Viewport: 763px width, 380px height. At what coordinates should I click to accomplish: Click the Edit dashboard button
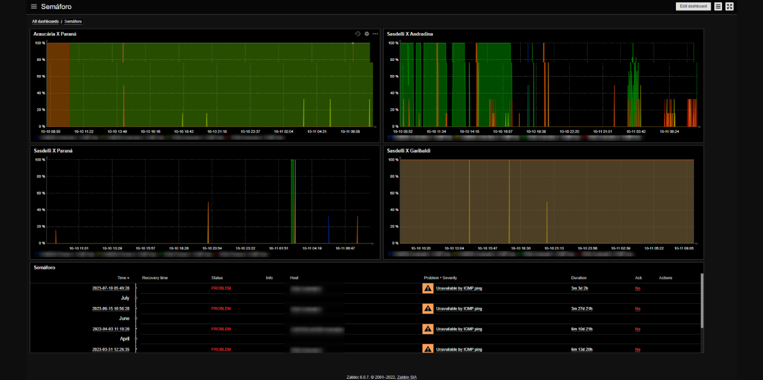693,6
